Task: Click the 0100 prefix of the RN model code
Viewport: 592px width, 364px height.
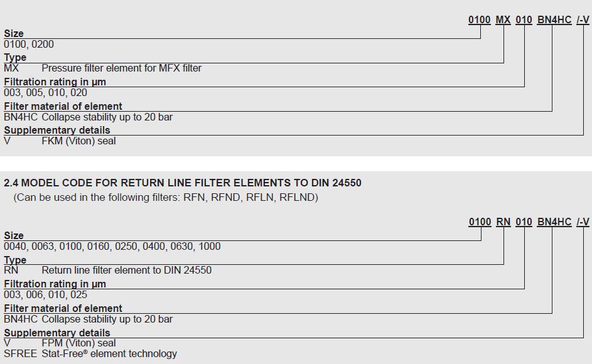Action: 480,222
